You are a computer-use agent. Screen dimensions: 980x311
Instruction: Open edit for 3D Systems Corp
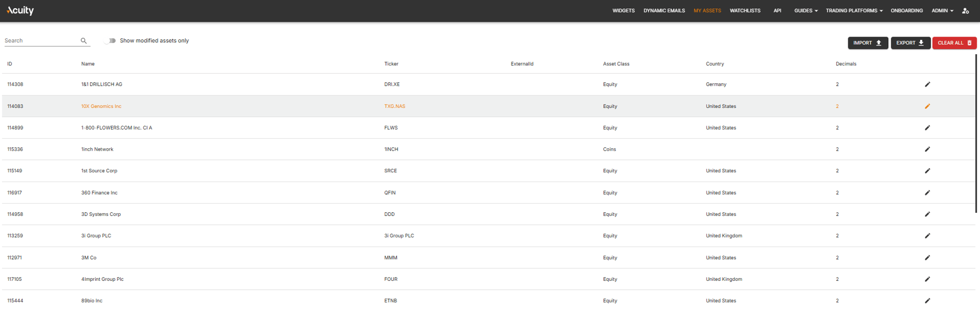[927, 215]
